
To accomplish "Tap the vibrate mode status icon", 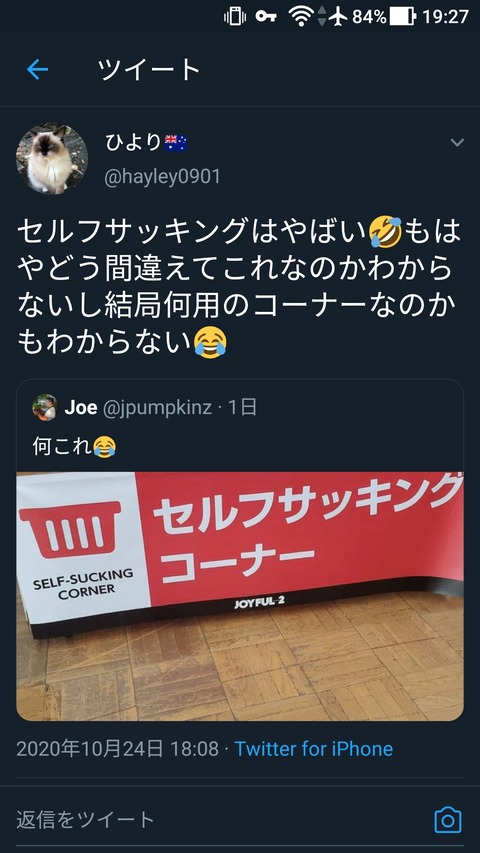I will [x=235, y=16].
